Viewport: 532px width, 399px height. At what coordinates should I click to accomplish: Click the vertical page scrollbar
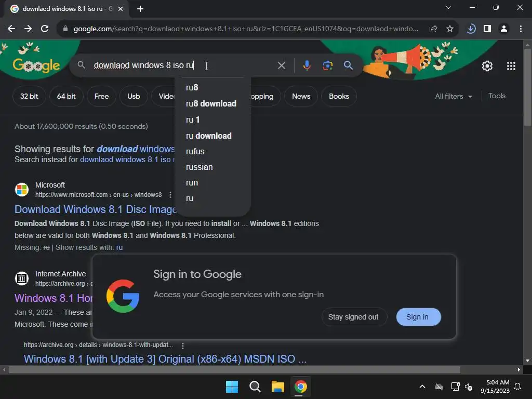click(x=527, y=88)
